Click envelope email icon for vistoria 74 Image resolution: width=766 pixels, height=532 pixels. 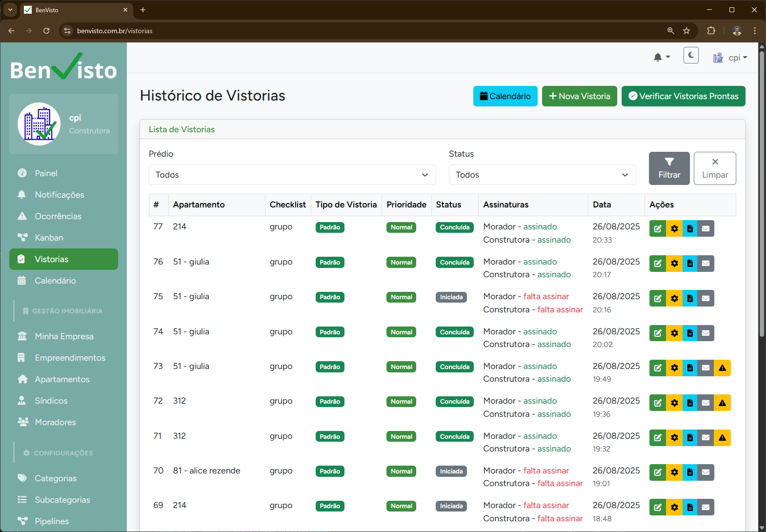point(706,333)
